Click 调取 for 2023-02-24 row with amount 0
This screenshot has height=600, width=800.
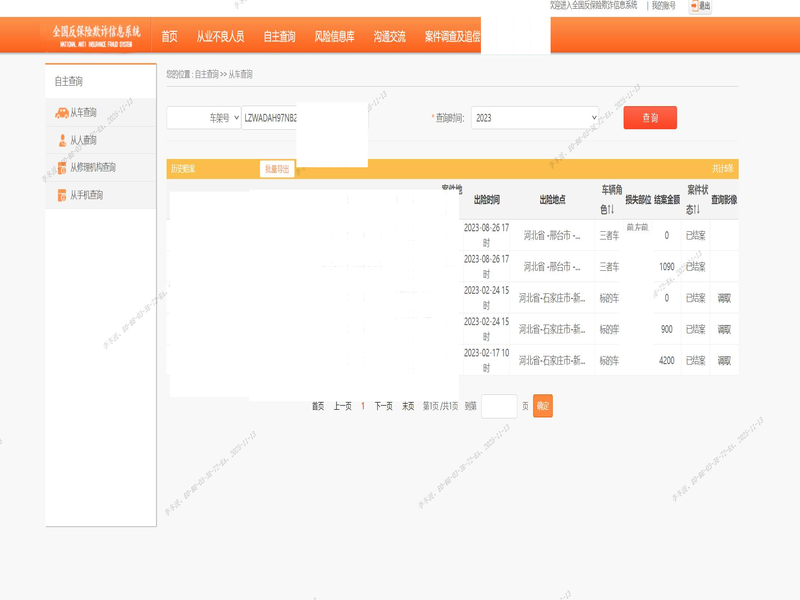[x=724, y=298]
